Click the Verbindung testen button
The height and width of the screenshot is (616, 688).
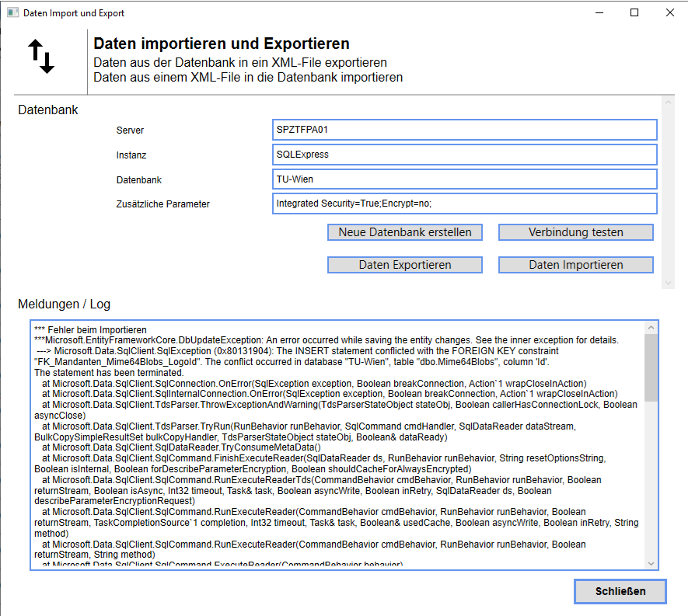click(575, 232)
